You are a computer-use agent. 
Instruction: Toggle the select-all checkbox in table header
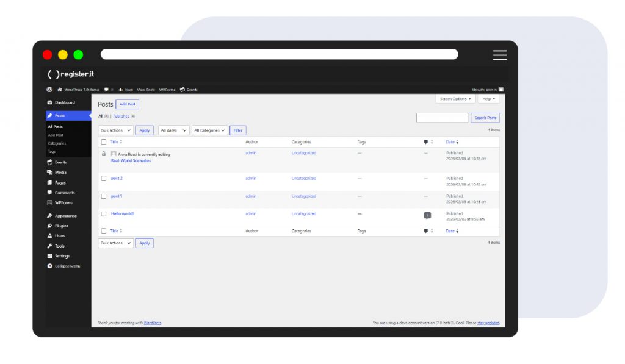[104, 142]
